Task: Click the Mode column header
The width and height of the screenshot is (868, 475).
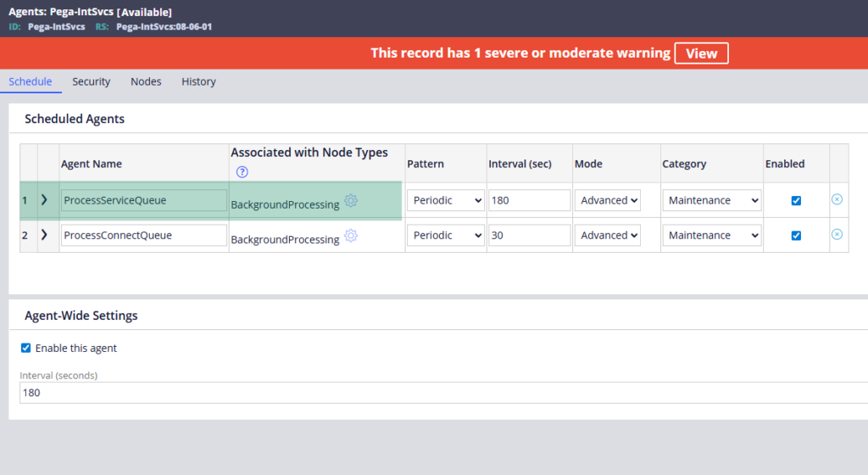Action: pyautogui.click(x=588, y=164)
